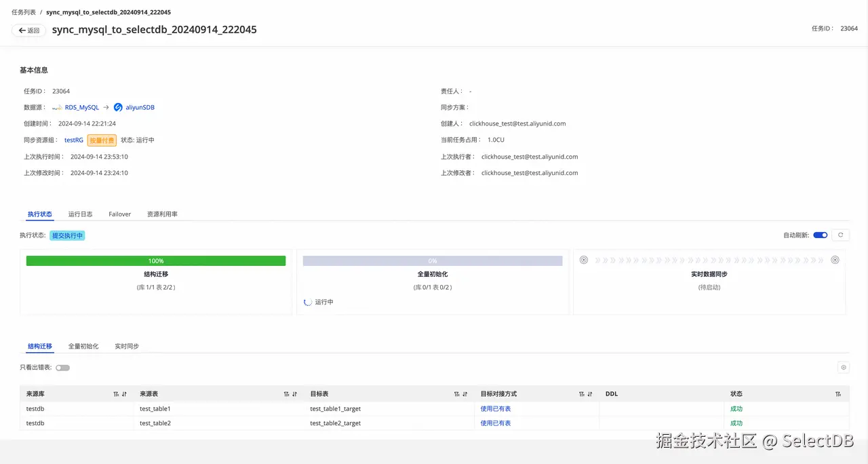Viewport: 868px width, 464px height.
Task: Click the 提交执行中 status badge
Action: (67, 235)
